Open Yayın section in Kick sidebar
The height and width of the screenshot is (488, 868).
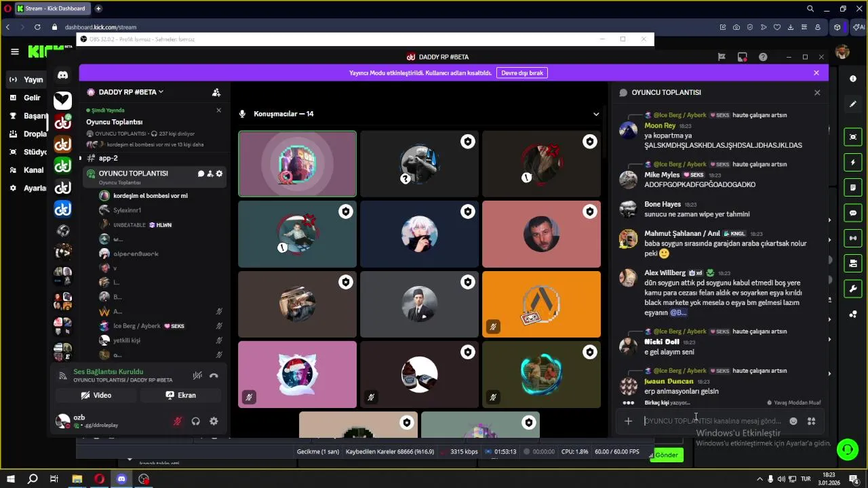pos(26,79)
